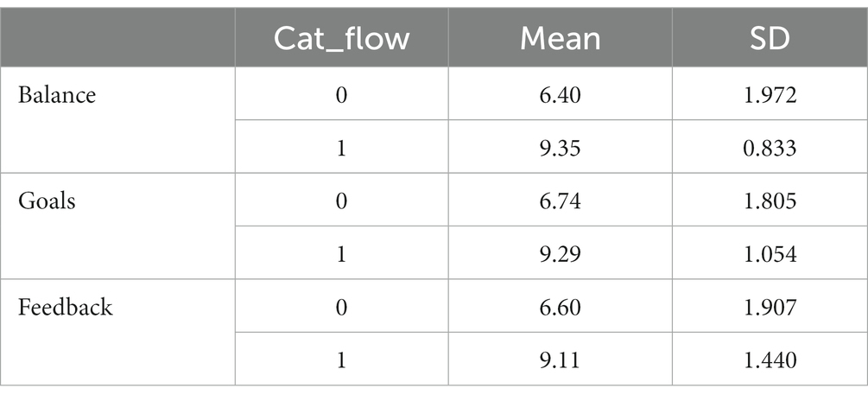
Task: Select the Goals row label
Action: pos(47,200)
